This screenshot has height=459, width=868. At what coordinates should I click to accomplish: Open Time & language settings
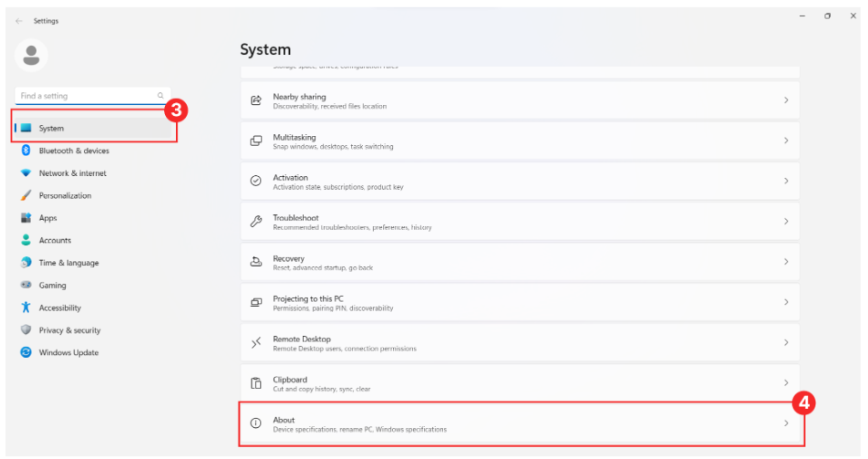(68, 263)
